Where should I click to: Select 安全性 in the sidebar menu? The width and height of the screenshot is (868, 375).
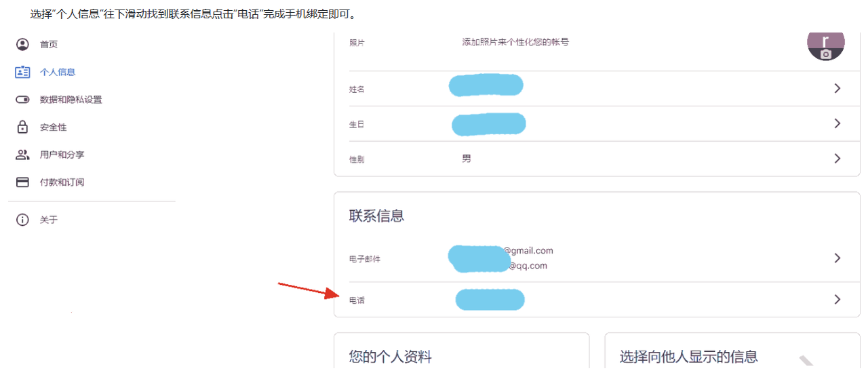[x=54, y=127]
